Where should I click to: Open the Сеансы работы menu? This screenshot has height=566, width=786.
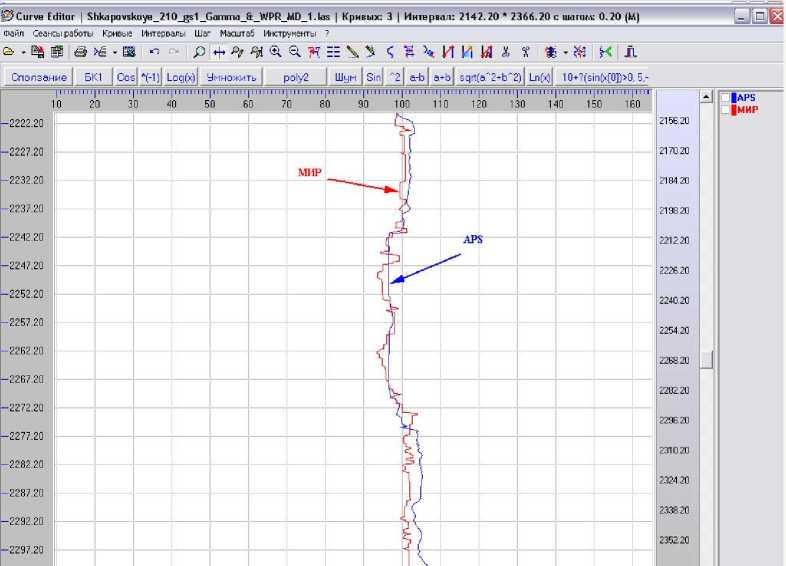pyautogui.click(x=63, y=34)
